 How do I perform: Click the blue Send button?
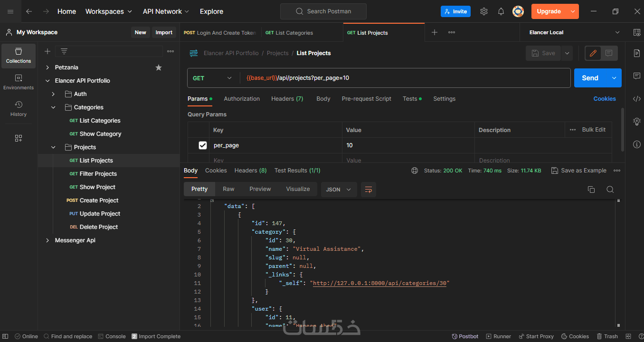coord(590,78)
